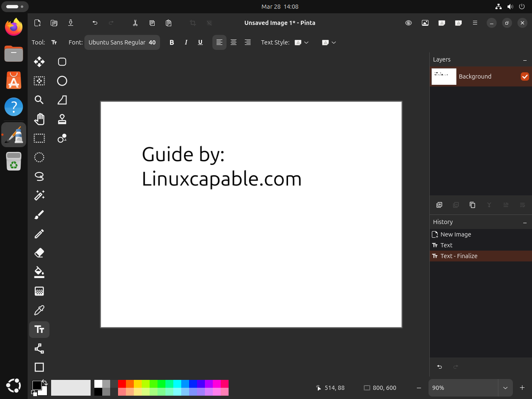
Task: Open the clock menu in the top bar
Action: pos(280,6)
